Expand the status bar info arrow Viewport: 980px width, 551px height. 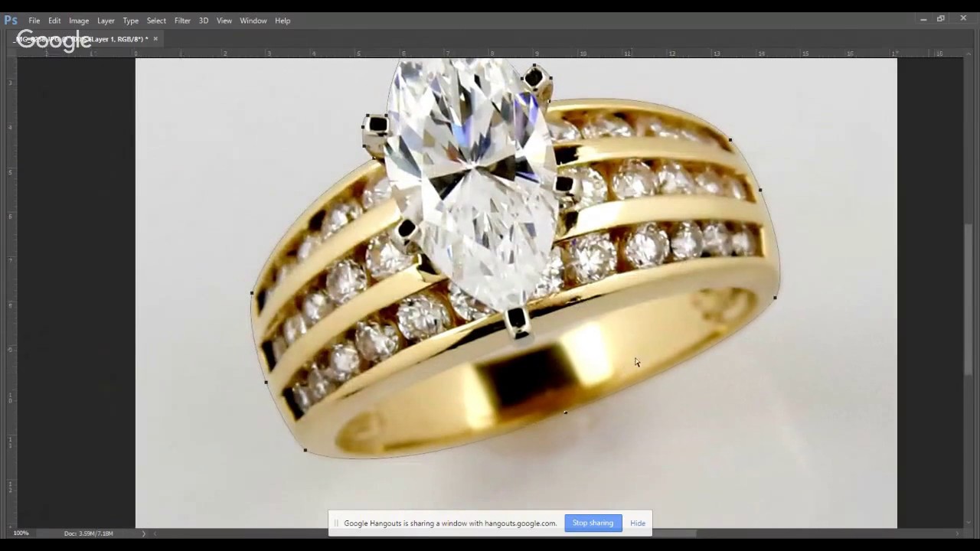click(x=143, y=533)
